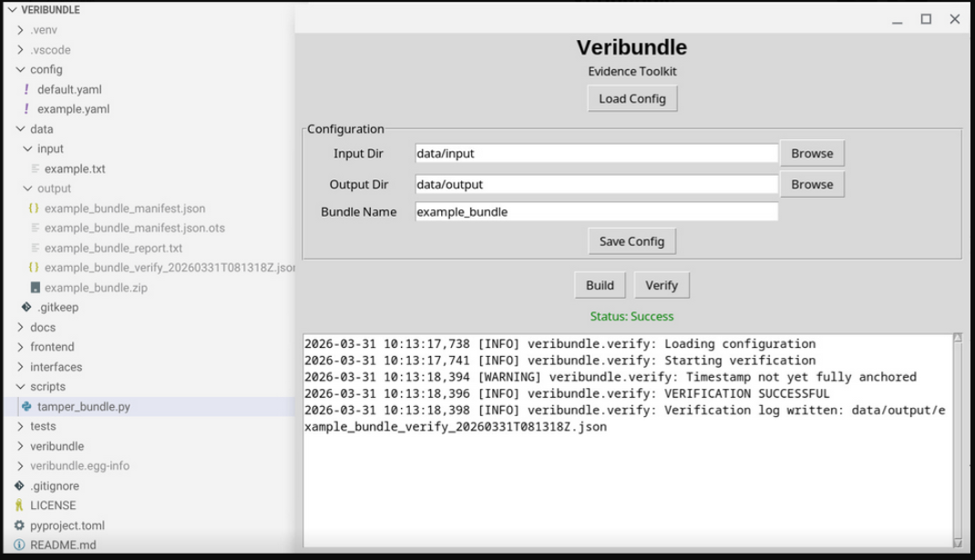Click the 'Loading configuration' log line
This screenshot has height=560, width=975.
tap(559, 343)
